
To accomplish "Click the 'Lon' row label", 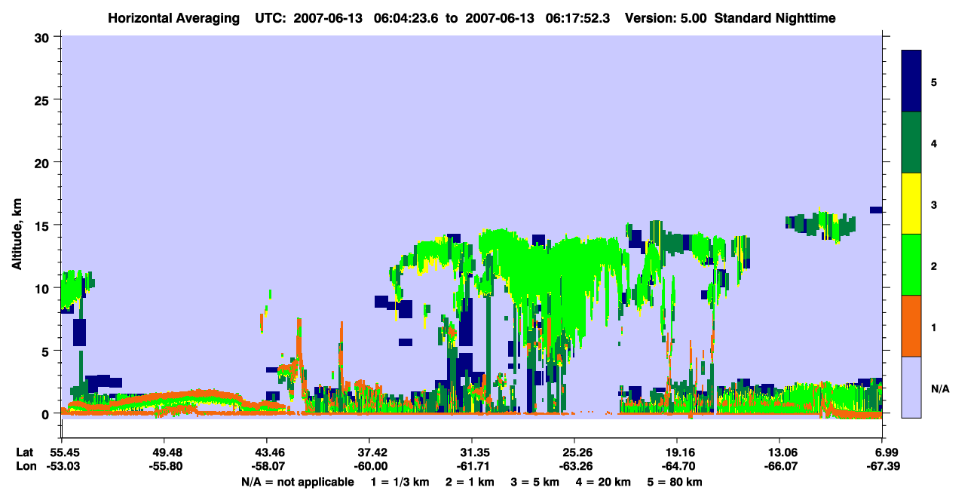I will point(25,467).
